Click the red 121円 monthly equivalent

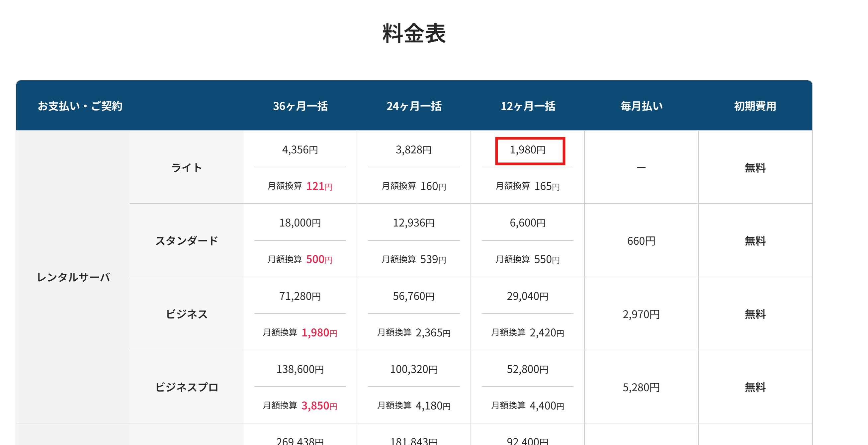tap(319, 186)
